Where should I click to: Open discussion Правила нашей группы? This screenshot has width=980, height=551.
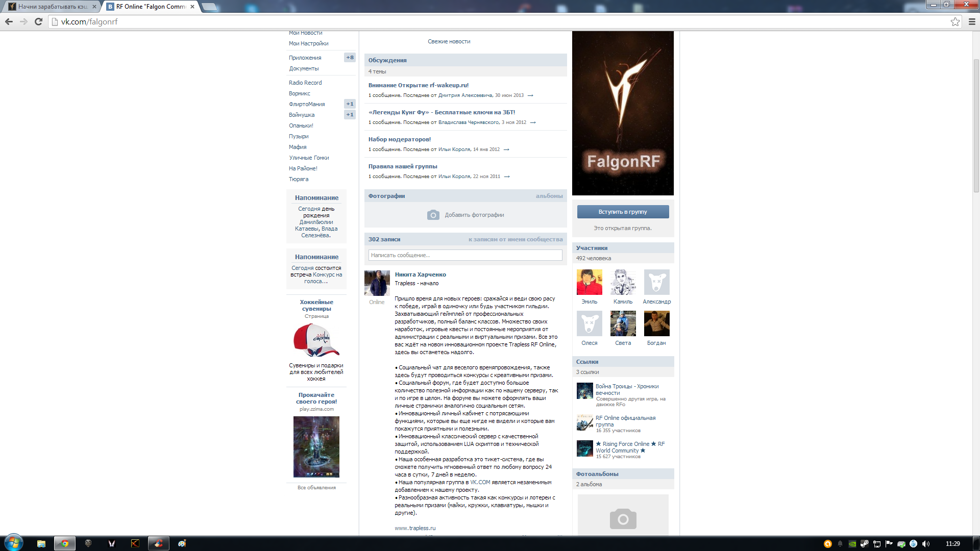tap(403, 166)
